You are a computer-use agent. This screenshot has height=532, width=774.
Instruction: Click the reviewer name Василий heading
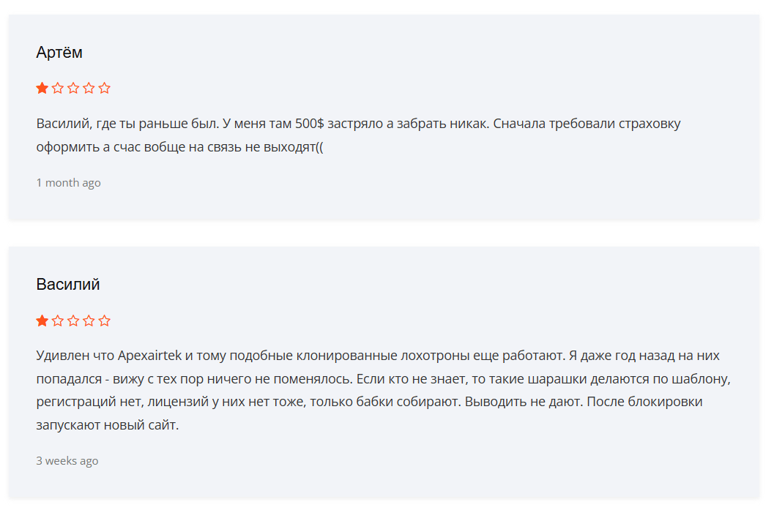(68, 285)
